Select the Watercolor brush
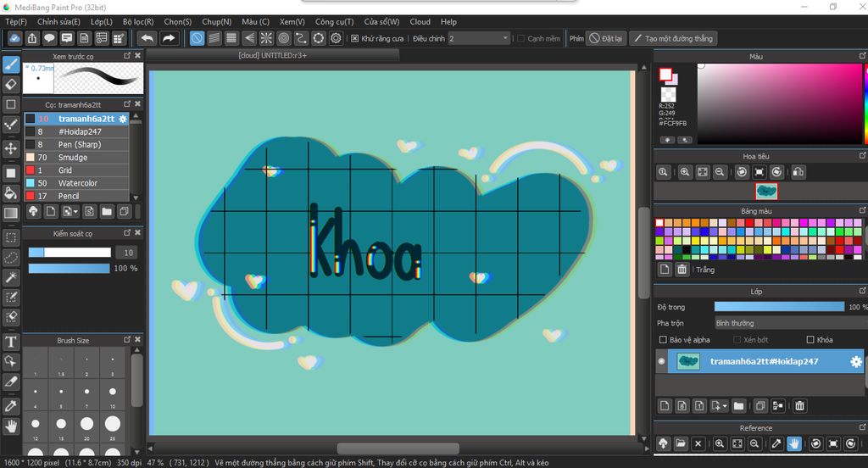The width and height of the screenshot is (868, 468). pos(76,183)
